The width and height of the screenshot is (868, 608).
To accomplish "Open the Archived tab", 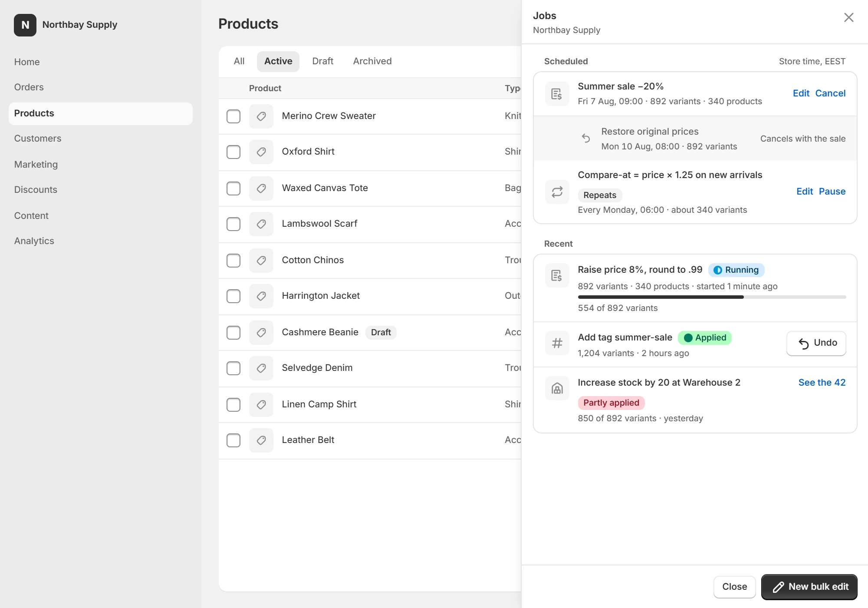I will point(372,61).
